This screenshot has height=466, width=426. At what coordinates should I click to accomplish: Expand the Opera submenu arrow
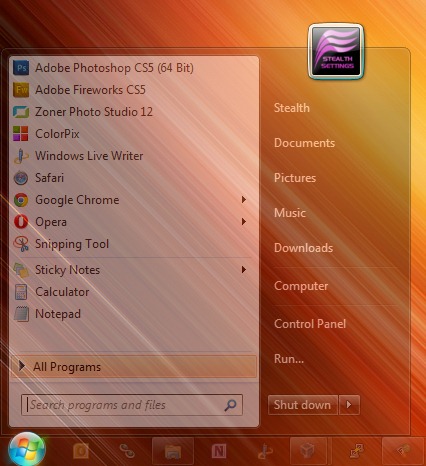[244, 222]
